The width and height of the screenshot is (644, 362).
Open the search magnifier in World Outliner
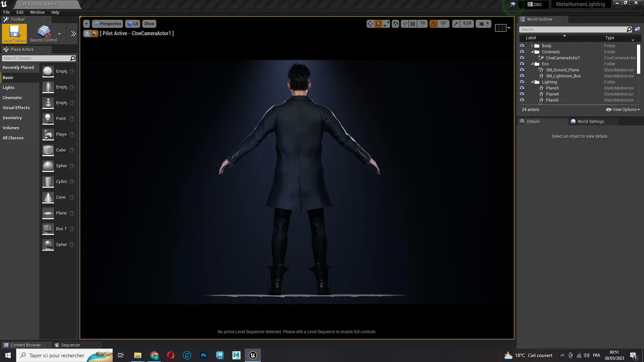pyautogui.click(x=629, y=29)
